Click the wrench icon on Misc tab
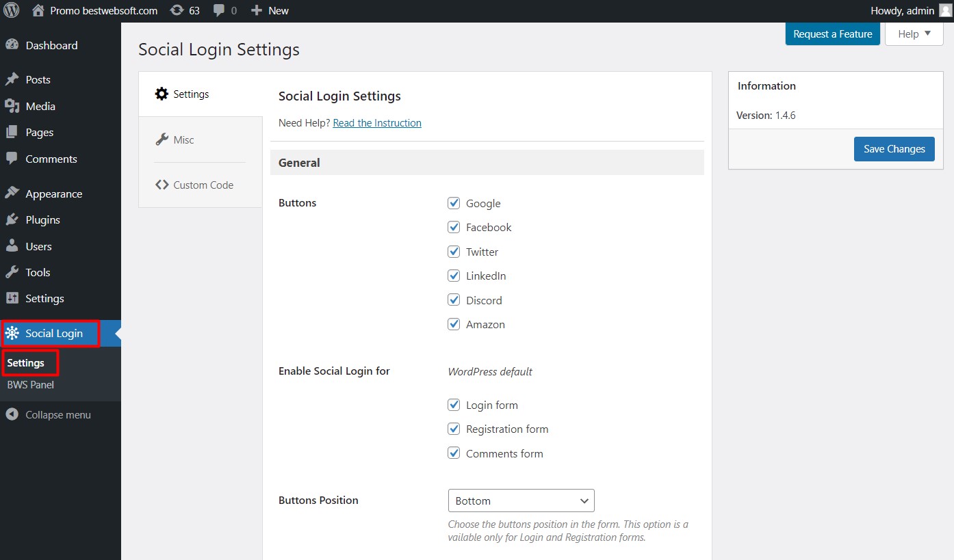The image size is (954, 560). (x=162, y=139)
